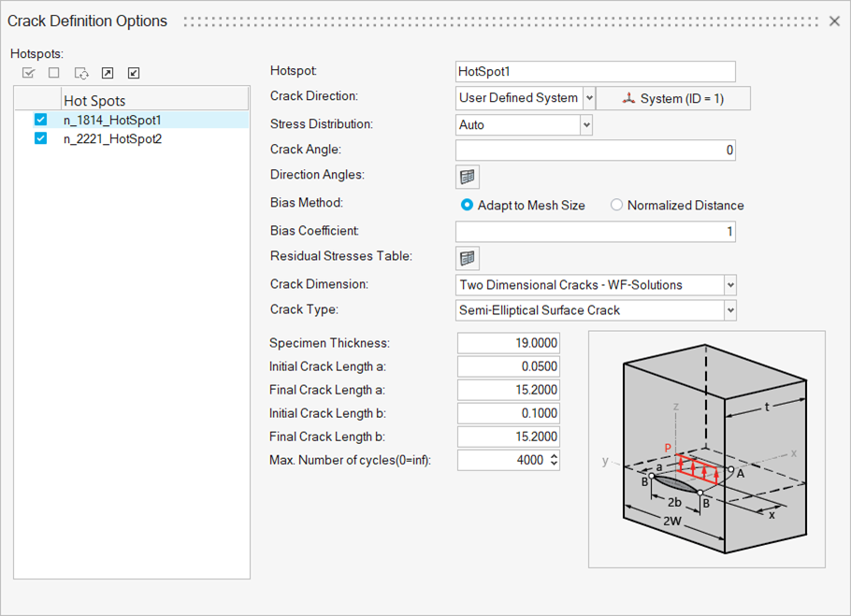Screen dimensions: 851x616
Task: Open the Crack Dimension dropdown
Action: pos(730,285)
